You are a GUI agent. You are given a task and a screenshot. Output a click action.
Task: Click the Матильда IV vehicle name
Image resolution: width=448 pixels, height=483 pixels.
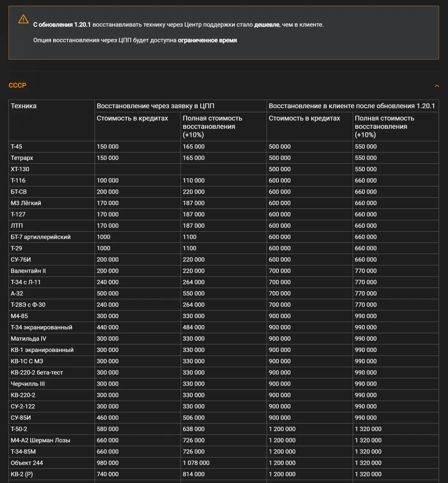pyautogui.click(x=28, y=339)
